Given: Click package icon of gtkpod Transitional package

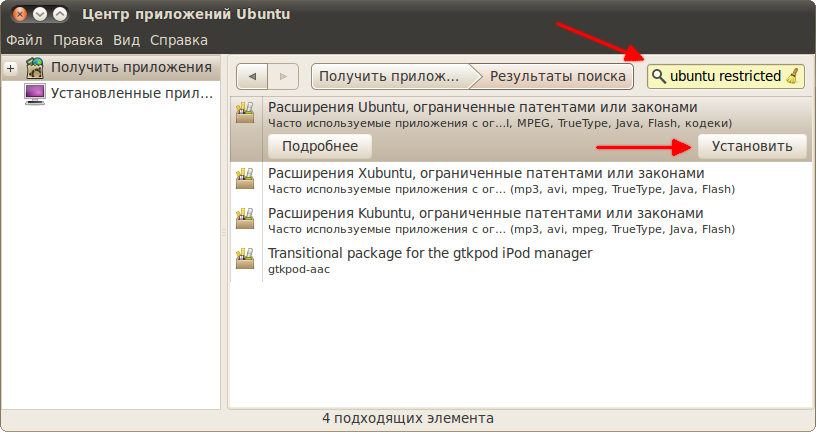Looking at the screenshot, I should [x=245, y=259].
